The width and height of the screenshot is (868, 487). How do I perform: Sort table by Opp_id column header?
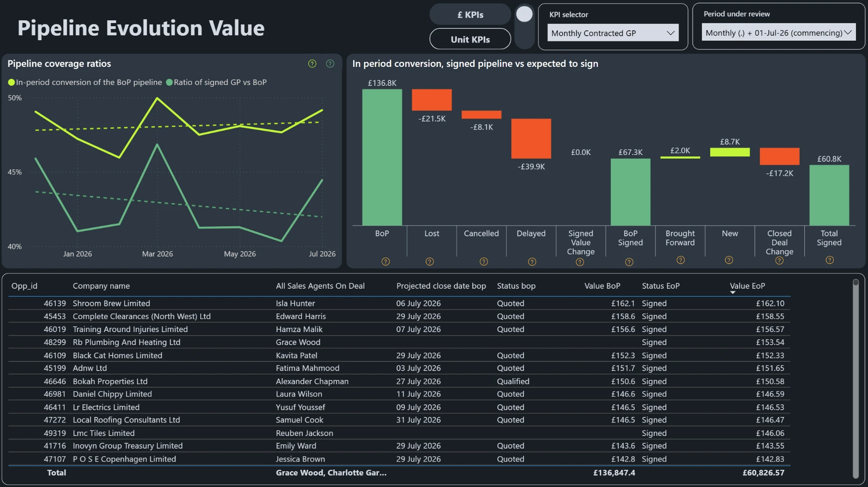point(24,286)
